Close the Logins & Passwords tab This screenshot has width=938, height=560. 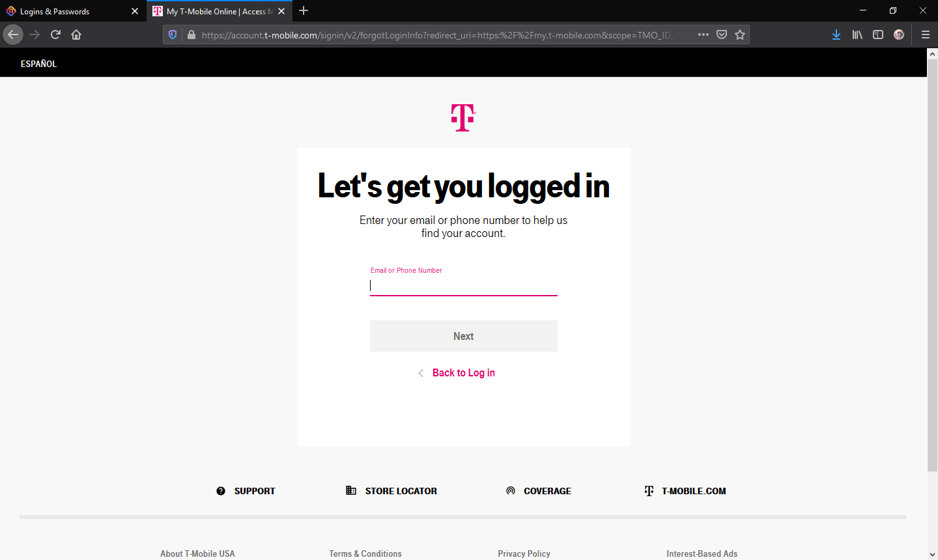135,11
